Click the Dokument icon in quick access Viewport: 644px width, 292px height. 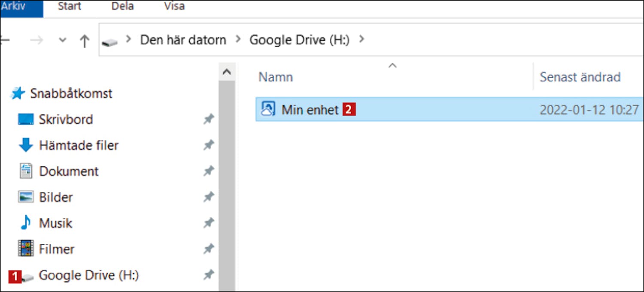tap(26, 171)
